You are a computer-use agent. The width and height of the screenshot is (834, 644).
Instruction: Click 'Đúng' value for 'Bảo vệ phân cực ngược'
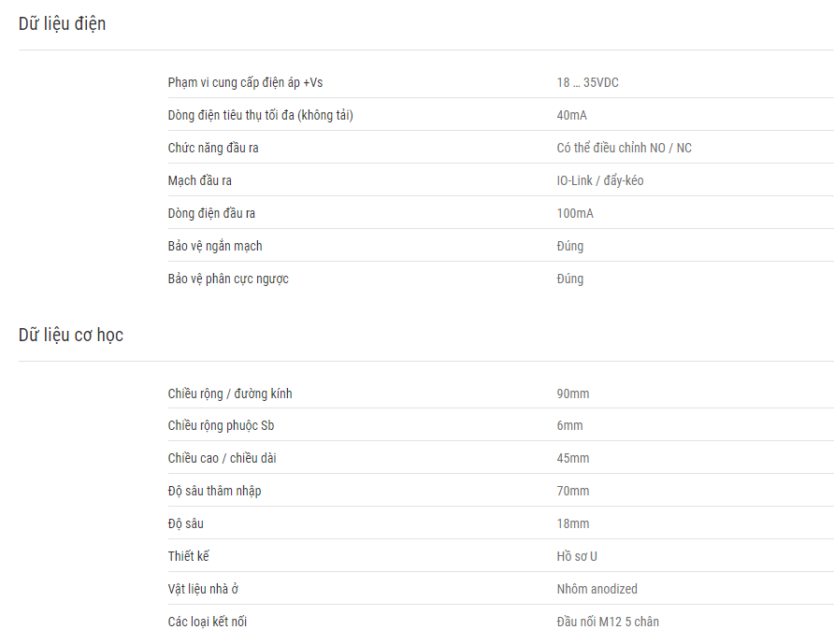coord(570,279)
